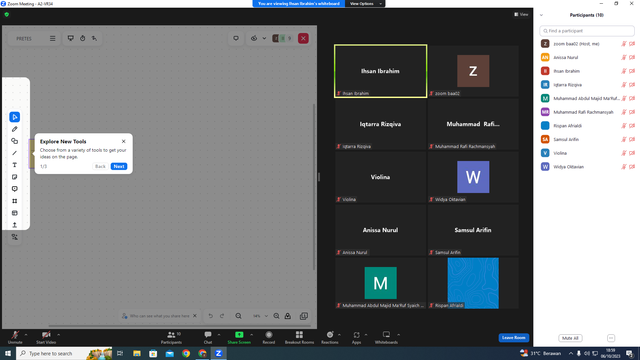Viewport: 640px width, 360px height.
Task: Select Ihsan Ibrahim's video tile
Action: pos(380,71)
